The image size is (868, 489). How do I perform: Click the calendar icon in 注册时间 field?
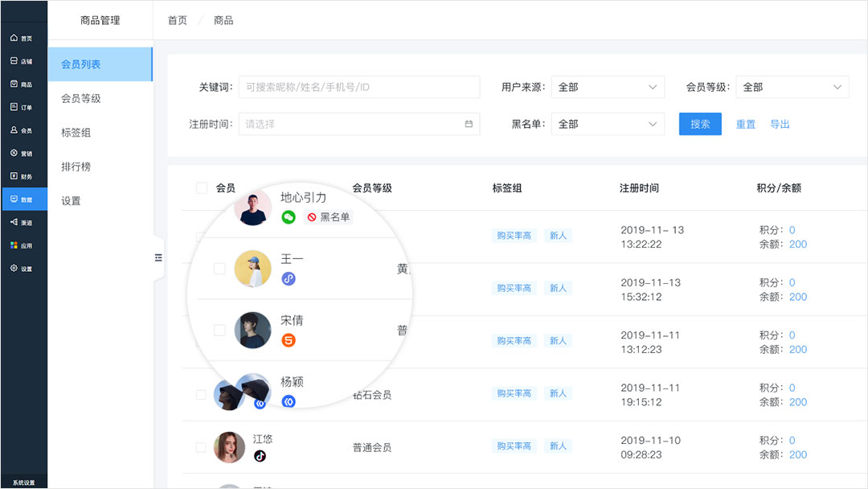point(469,124)
